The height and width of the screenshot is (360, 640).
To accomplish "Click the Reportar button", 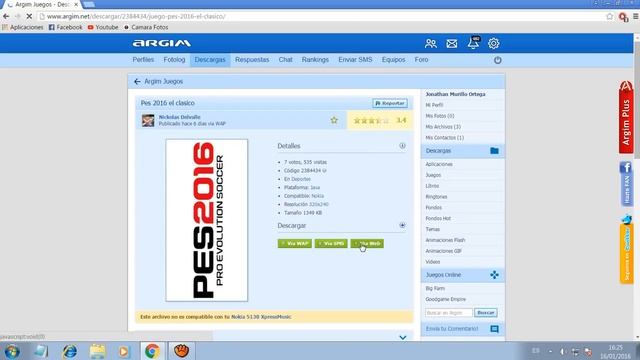I will (390, 103).
